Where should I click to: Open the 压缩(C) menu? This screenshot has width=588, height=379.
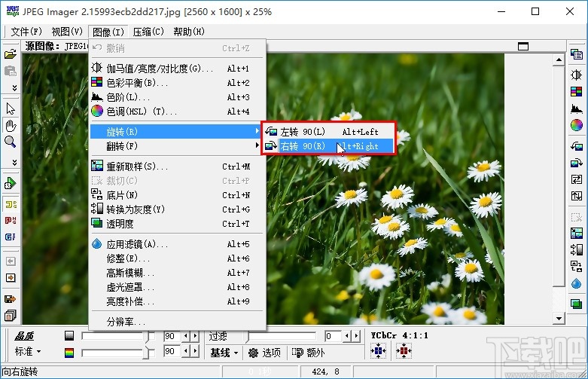tap(148, 32)
